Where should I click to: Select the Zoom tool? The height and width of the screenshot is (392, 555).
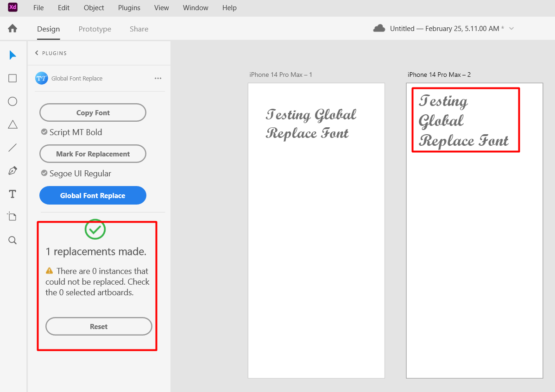pos(13,240)
